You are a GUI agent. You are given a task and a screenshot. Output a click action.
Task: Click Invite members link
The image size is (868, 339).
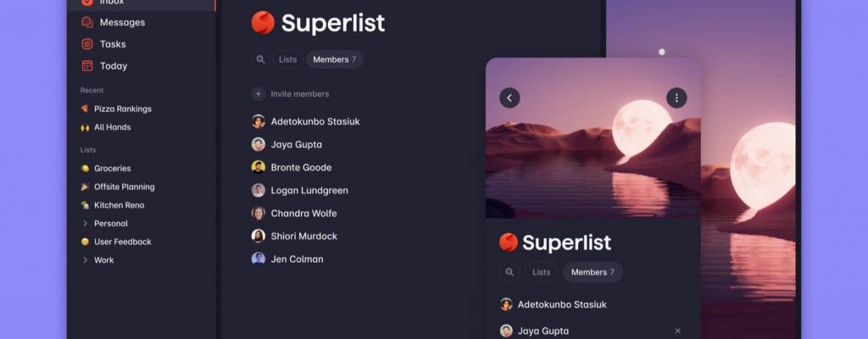(x=300, y=94)
